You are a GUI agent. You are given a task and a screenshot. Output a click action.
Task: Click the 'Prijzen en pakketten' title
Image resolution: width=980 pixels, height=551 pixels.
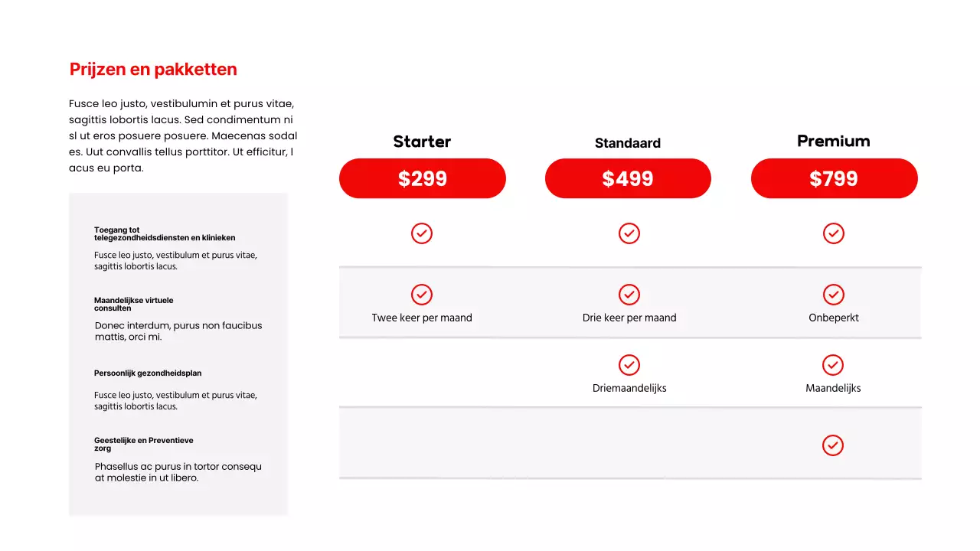coord(153,70)
